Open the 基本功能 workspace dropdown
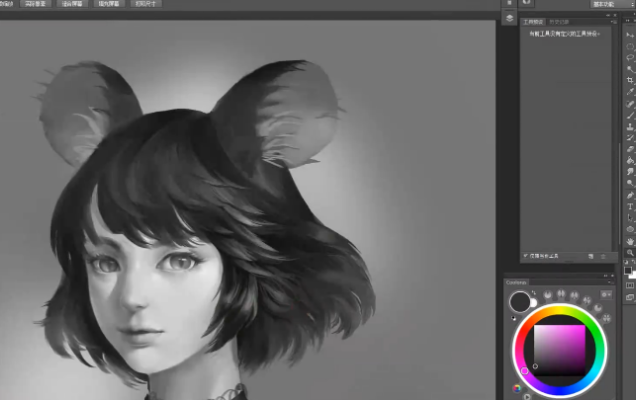The width and height of the screenshot is (636, 400). pos(612,4)
